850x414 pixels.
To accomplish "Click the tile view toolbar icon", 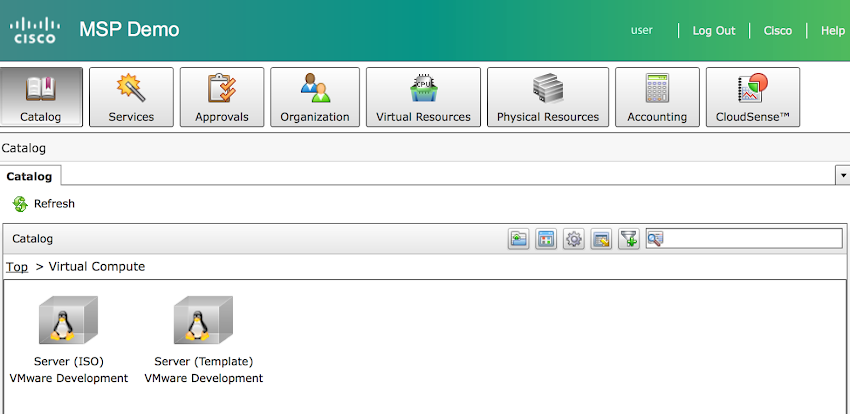I will pos(546,239).
